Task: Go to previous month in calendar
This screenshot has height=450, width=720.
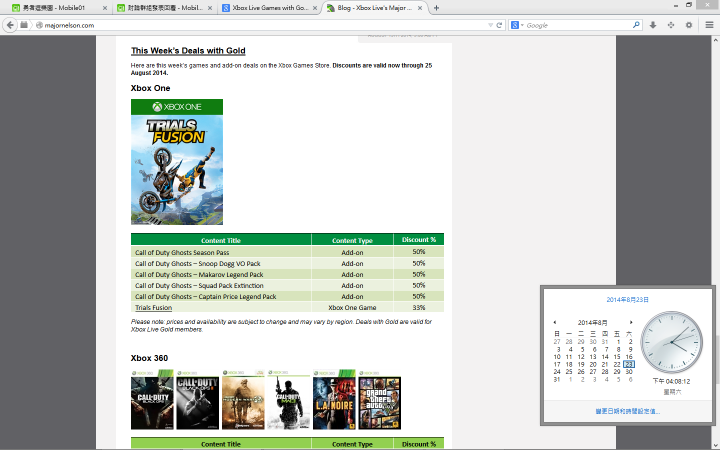Action: click(x=555, y=322)
